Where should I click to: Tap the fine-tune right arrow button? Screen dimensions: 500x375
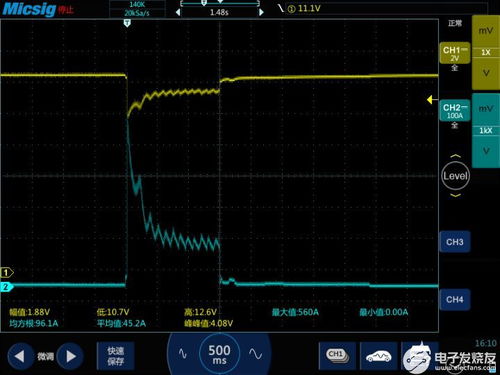click(x=71, y=356)
